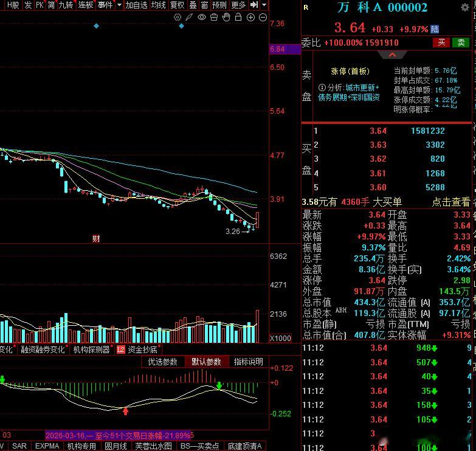This screenshot has width=476, height=451.
Task: Select the 圆月线 indicator tab
Action: point(116,446)
